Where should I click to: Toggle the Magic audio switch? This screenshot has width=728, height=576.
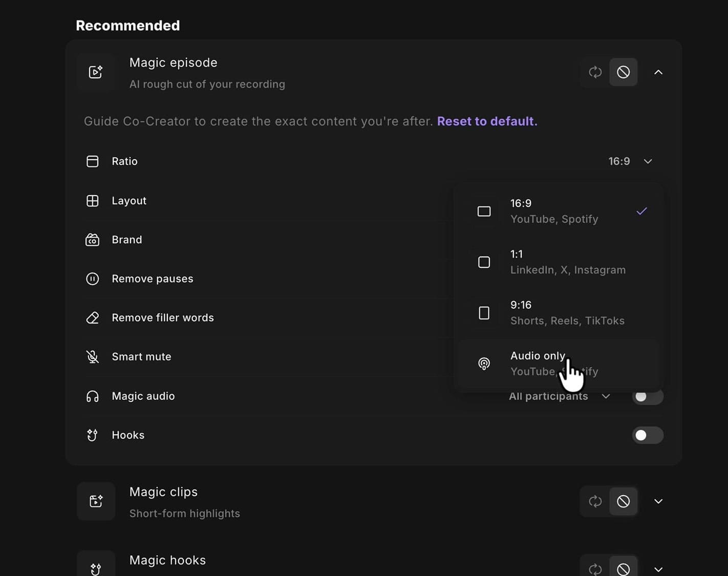(x=648, y=396)
